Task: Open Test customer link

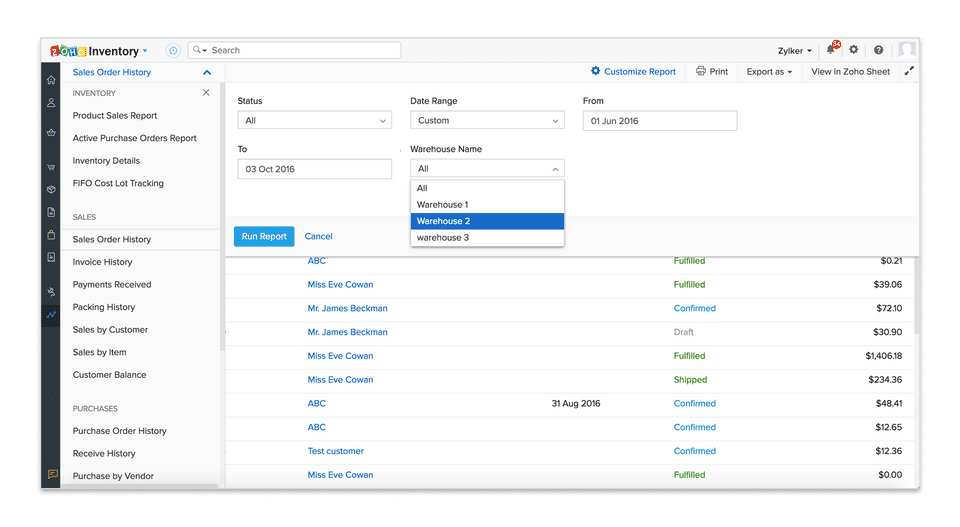Action: click(336, 451)
